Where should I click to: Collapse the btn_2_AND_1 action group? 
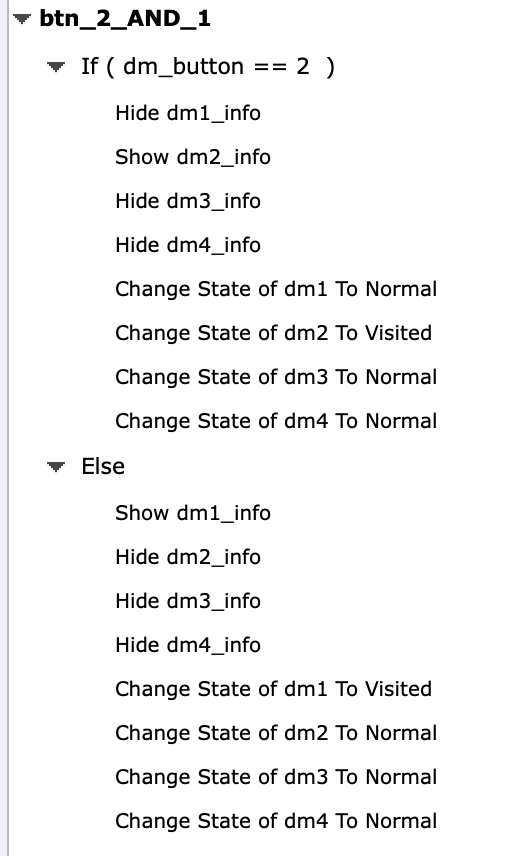tap(22, 19)
